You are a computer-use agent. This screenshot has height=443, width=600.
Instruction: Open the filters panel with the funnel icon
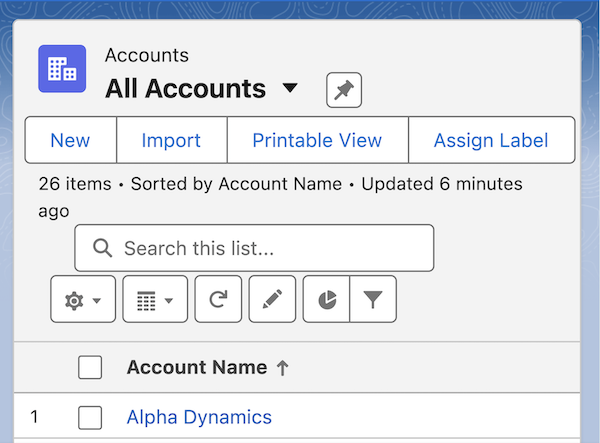click(373, 299)
